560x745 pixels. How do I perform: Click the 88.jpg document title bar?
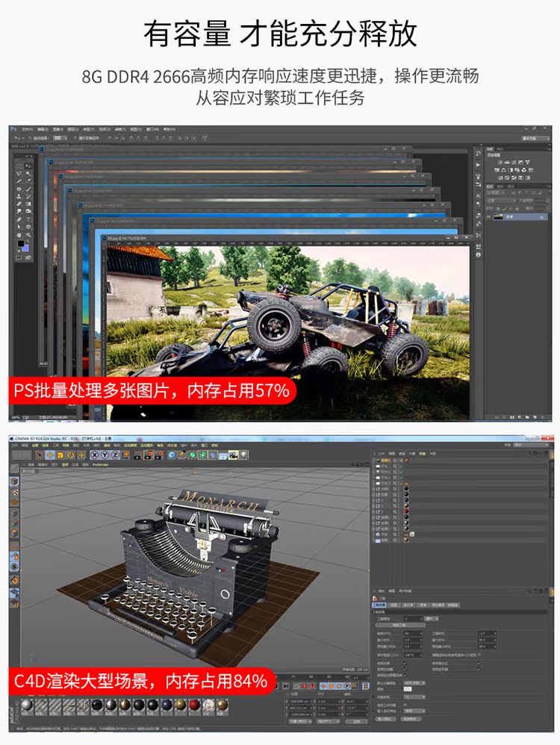point(287,237)
